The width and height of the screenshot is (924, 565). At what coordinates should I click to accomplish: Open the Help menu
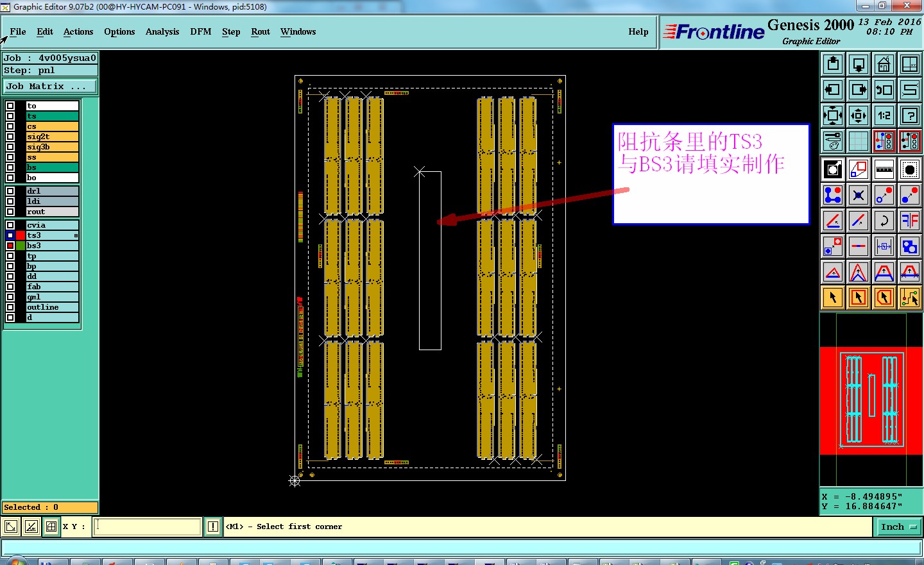pos(638,31)
